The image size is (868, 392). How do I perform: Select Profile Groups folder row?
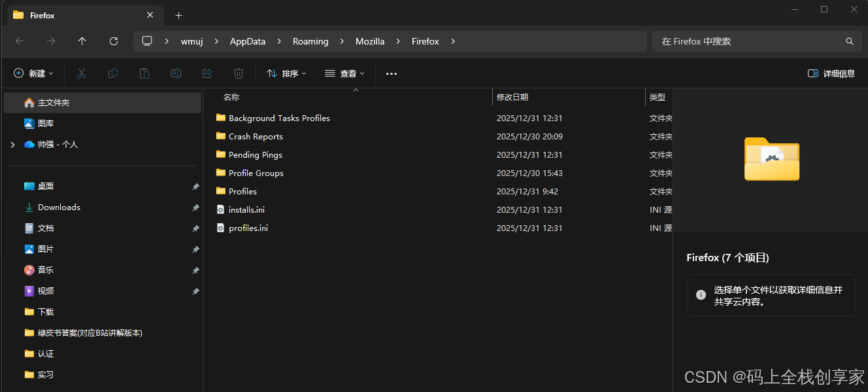click(441, 173)
